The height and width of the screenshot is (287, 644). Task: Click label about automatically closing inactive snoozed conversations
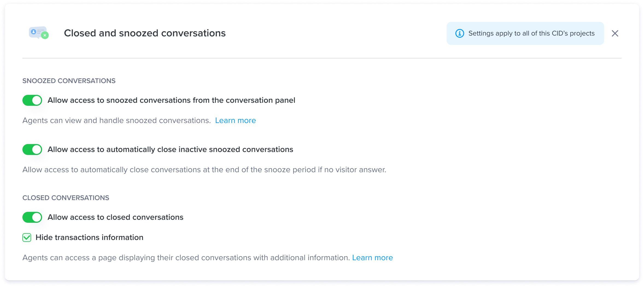click(x=170, y=150)
